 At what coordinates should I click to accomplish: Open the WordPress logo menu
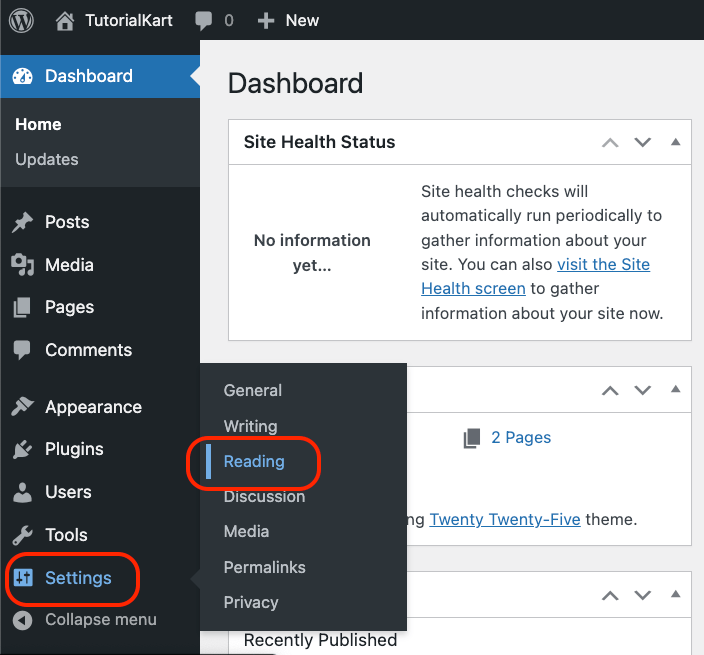pos(22,20)
